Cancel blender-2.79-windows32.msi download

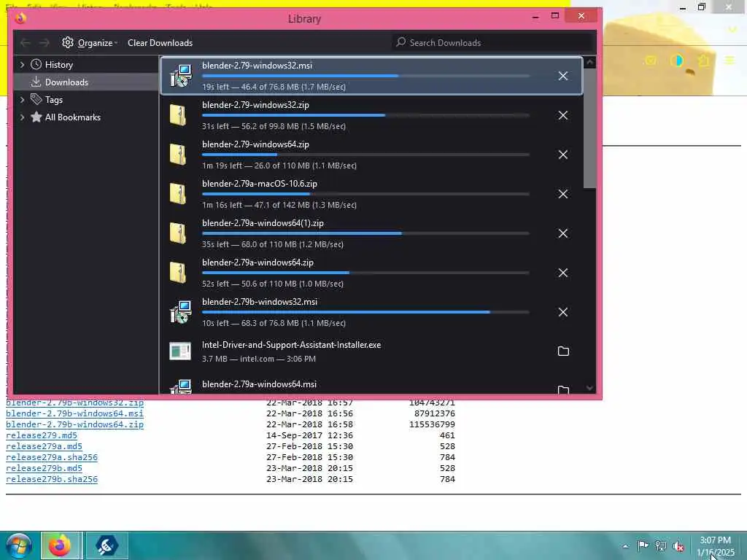point(562,76)
